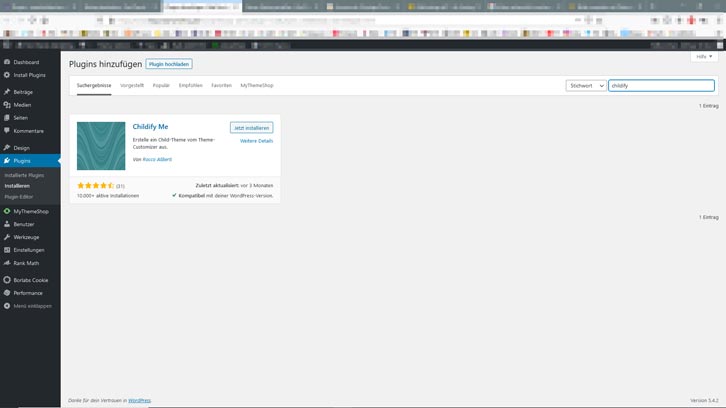726x408 pixels.
Task: Switch to the MyThemeShop tab
Action: click(257, 85)
